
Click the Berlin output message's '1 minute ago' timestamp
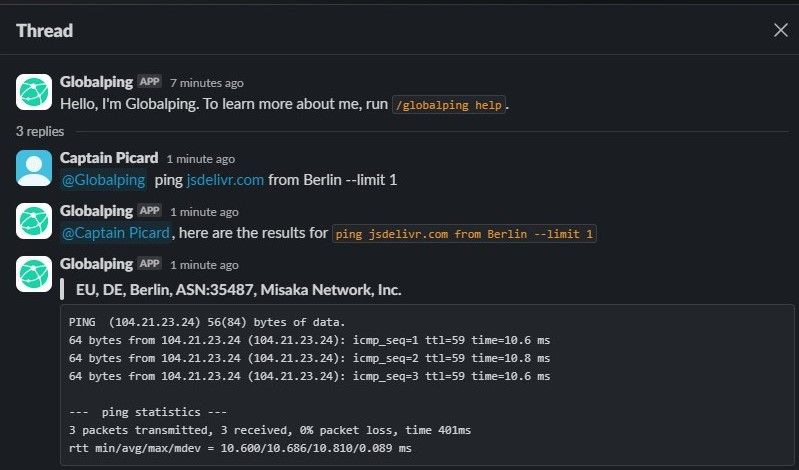point(204,265)
